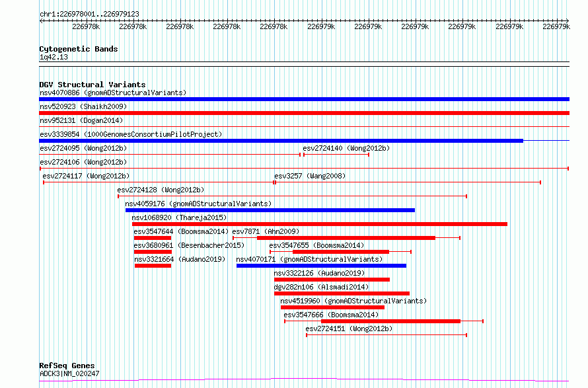The height and width of the screenshot is (388, 588).
Task: Select the esv3257 (Wang2008) variant
Action: tap(310, 176)
